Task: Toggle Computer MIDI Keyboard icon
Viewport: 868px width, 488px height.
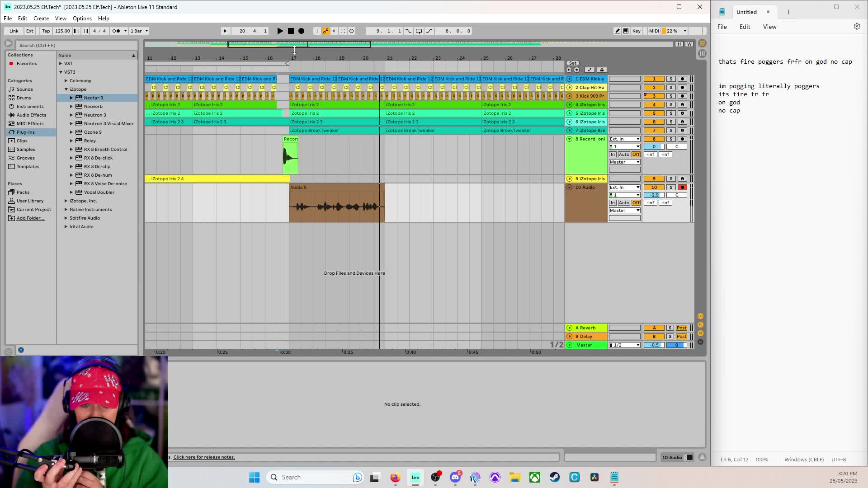Action: coord(626,31)
